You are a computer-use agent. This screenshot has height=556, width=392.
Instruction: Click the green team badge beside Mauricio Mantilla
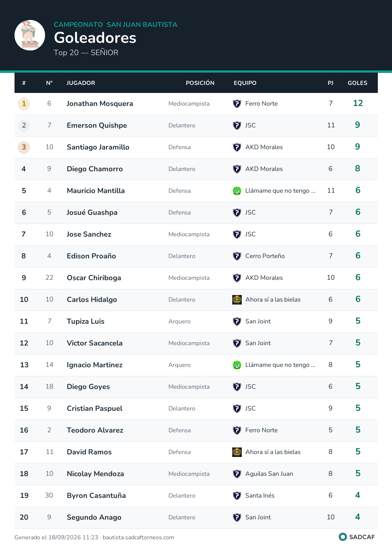point(237,191)
